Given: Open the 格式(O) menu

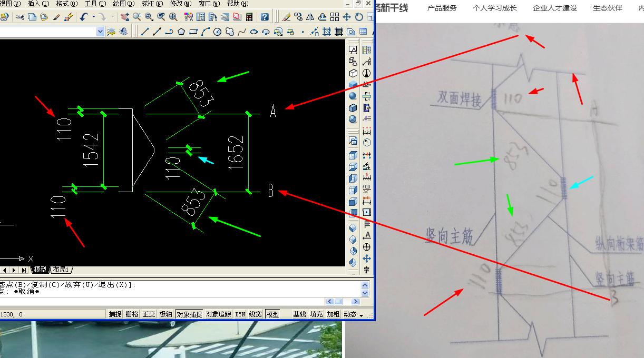Looking at the screenshot, I should (x=66, y=4).
